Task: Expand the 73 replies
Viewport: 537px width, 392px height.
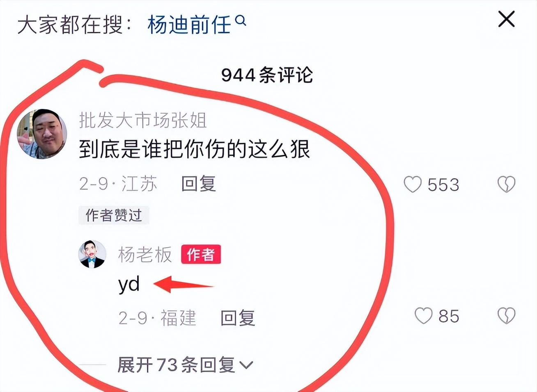Action: [x=185, y=365]
